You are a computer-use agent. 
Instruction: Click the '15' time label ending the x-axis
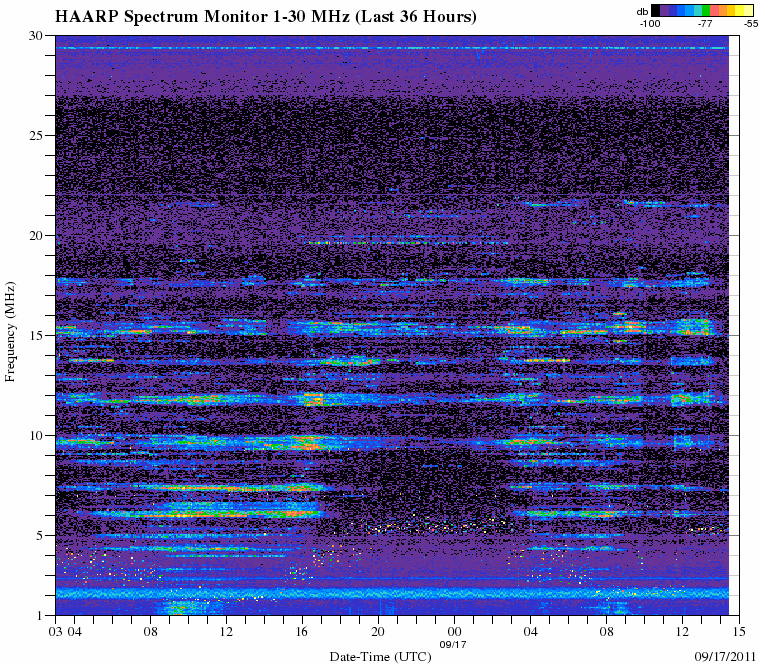pos(739,631)
